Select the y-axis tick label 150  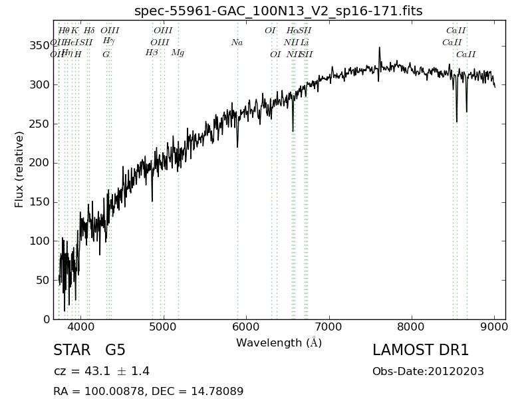click(39, 202)
